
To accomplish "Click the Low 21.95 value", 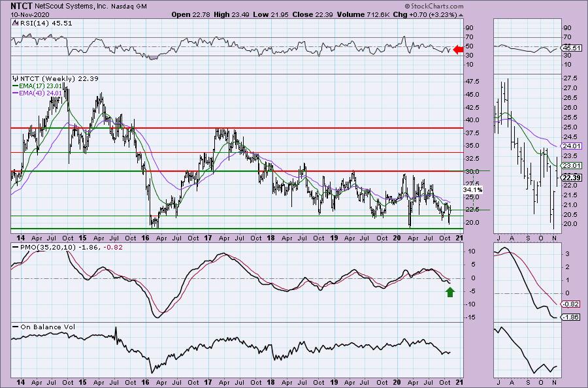I will pyautogui.click(x=270, y=14).
